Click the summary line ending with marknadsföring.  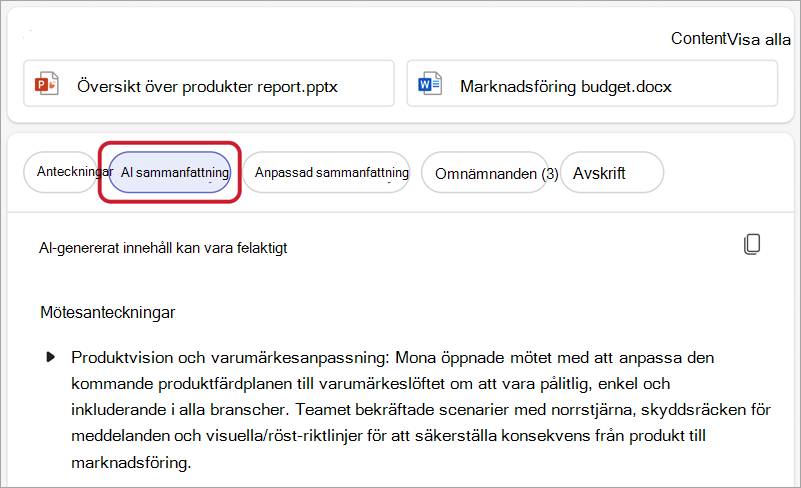click(131, 462)
